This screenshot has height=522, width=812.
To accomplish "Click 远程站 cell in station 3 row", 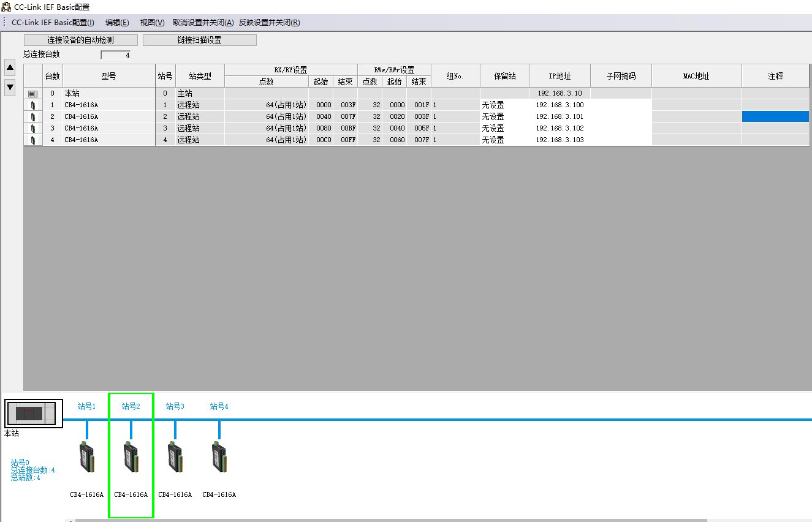I will (200, 129).
